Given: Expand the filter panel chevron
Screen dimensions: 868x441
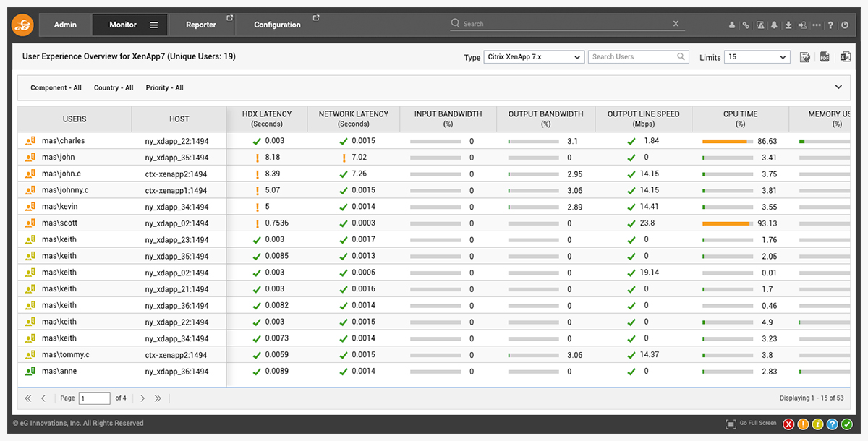Looking at the screenshot, I should click(839, 87).
